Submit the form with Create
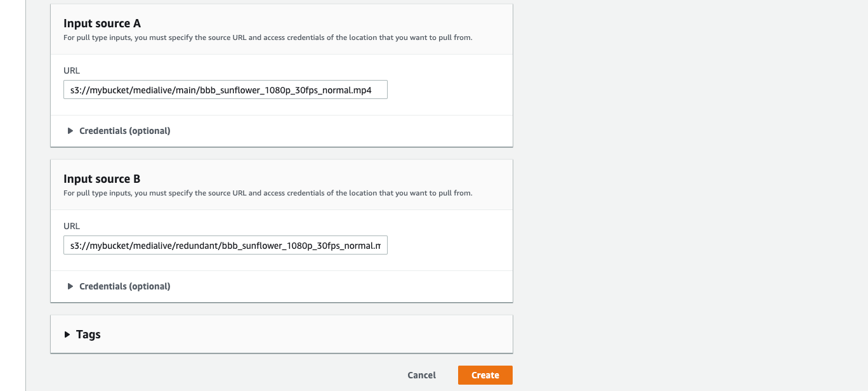 (485, 375)
